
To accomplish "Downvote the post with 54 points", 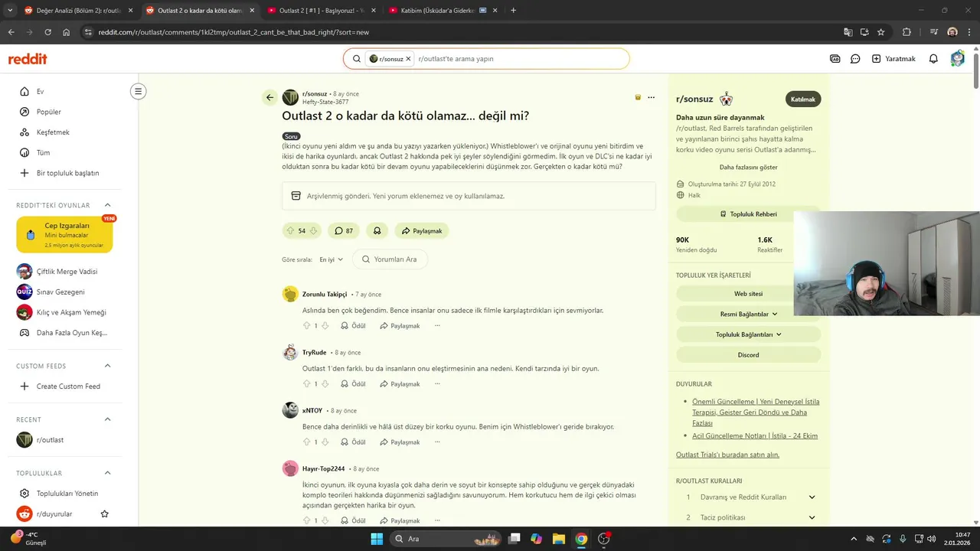I will 313,230.
